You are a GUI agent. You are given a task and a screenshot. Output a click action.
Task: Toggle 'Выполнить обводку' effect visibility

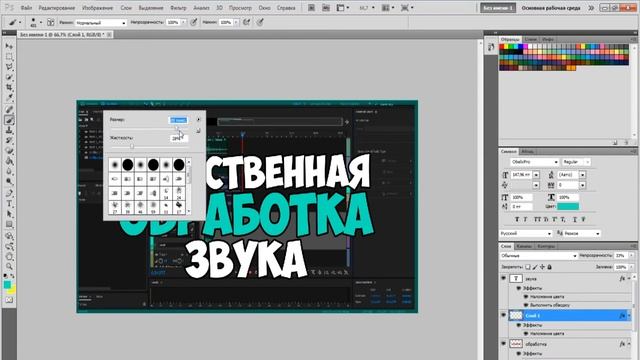[x=526, y=305]
